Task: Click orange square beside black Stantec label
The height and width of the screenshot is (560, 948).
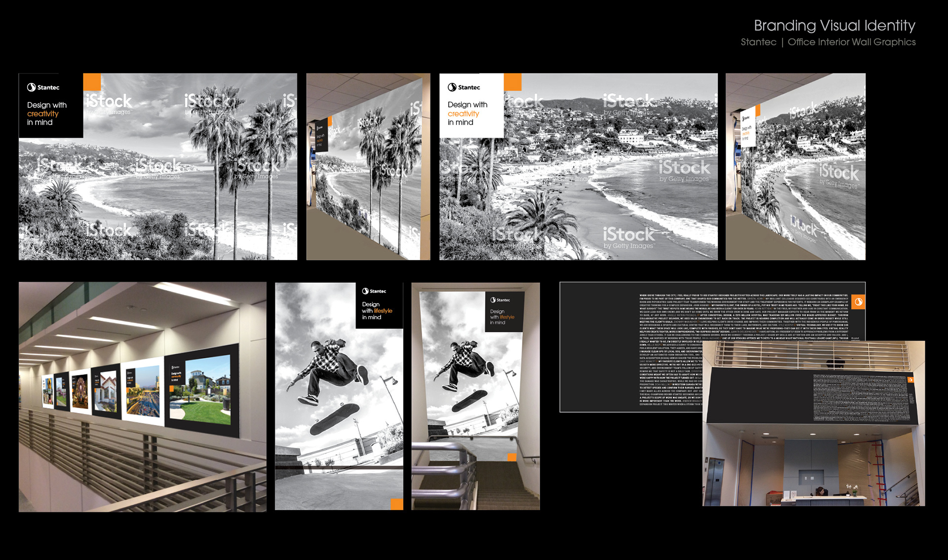Action: click(x=92, y=82)
